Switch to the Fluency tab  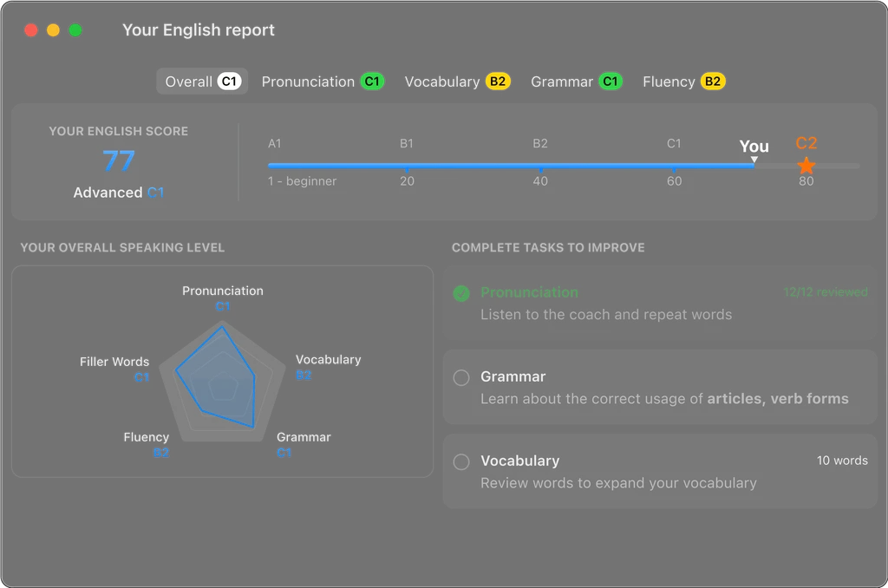click(x=669, y=81)
